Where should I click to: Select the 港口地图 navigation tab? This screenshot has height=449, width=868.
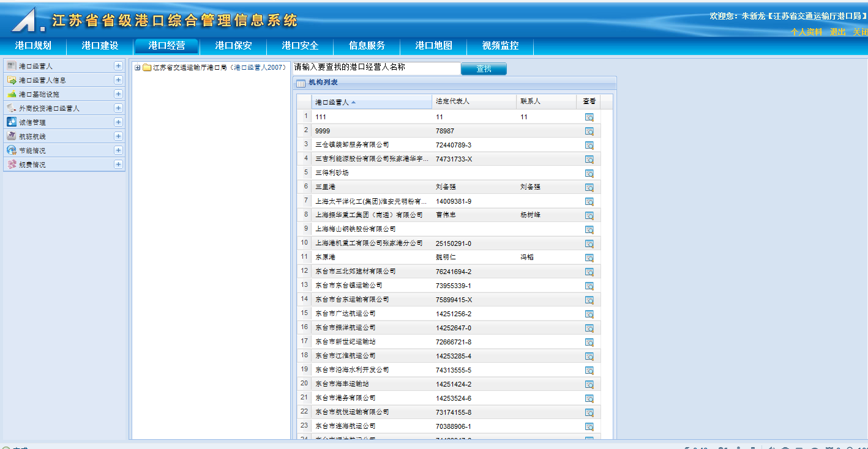click(433, 46)
